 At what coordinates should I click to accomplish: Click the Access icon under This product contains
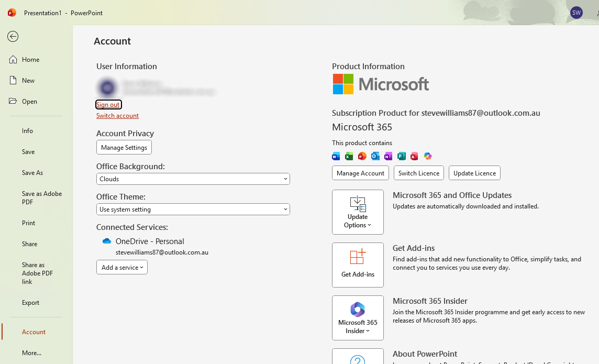click(415, 156)
